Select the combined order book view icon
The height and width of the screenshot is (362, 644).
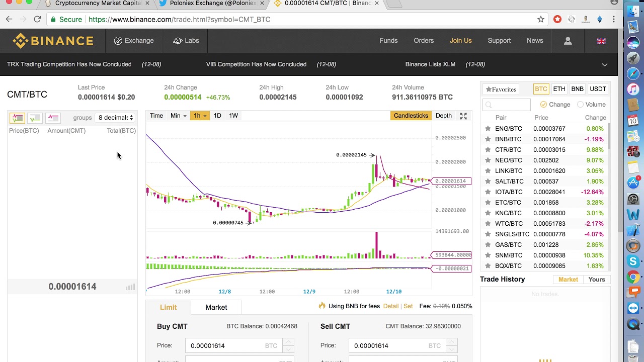[x=17, y=118]
